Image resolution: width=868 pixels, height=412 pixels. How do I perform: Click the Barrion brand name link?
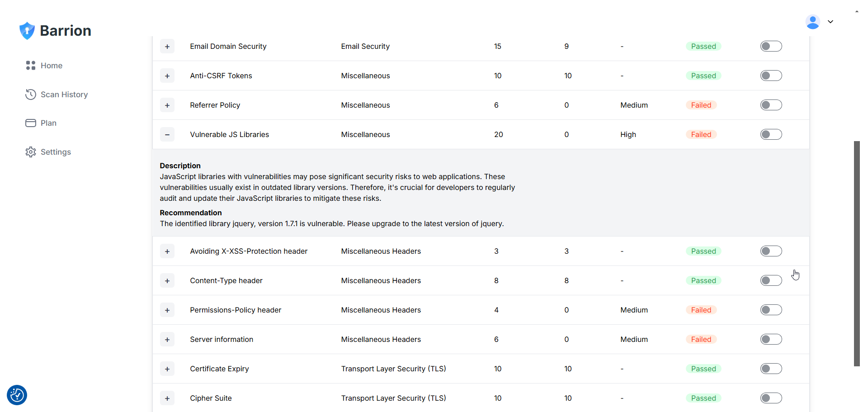pos(66,31)
